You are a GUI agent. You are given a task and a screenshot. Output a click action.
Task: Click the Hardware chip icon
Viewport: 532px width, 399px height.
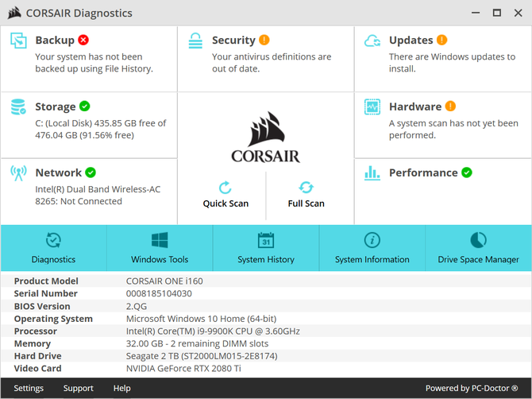(x=372, y=107)
